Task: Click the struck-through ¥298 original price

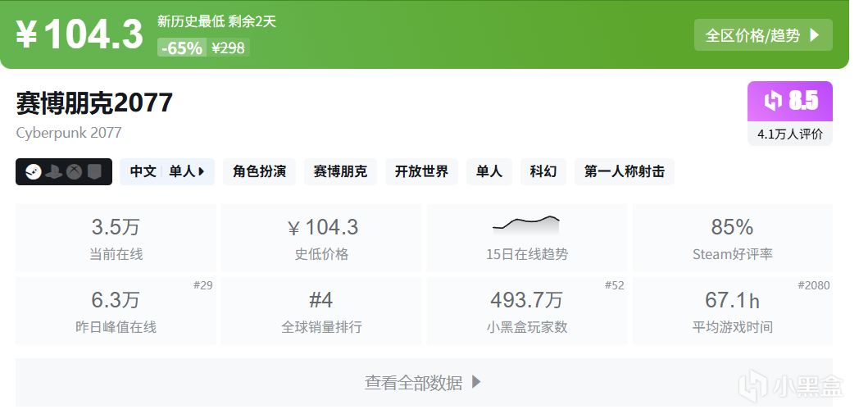Action: 228,48
